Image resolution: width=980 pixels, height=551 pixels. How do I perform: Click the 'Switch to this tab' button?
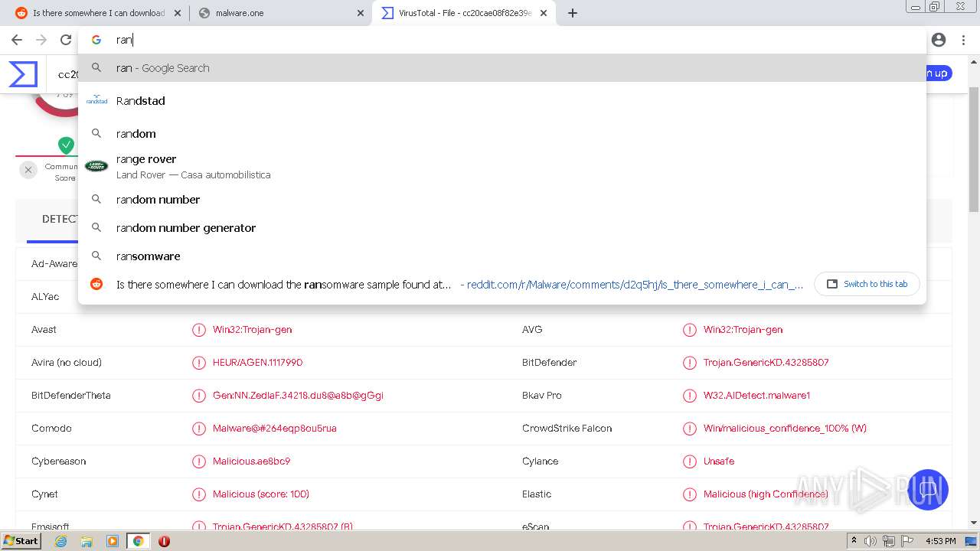pyautogui.click(x=867, y=284)
